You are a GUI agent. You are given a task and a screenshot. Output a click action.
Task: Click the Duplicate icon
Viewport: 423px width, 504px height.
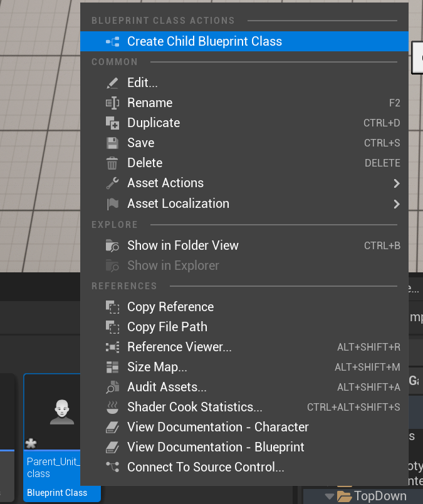(x=113, y=123)
